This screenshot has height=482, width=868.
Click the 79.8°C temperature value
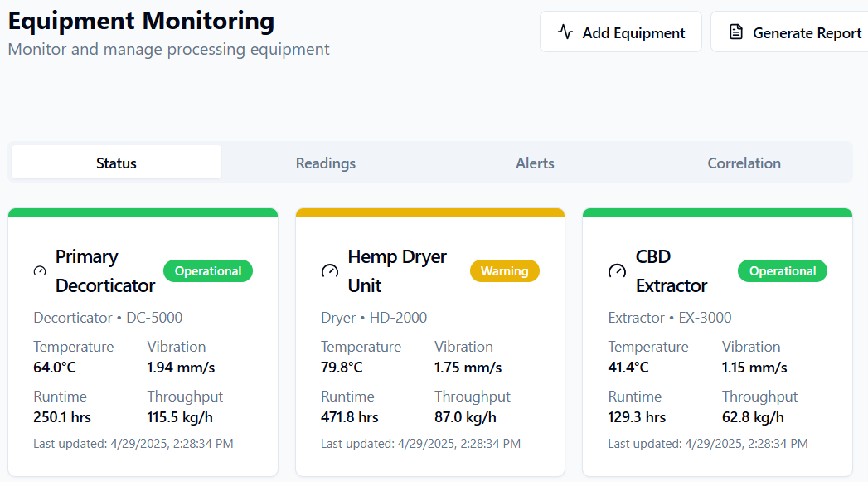point(342,368)
